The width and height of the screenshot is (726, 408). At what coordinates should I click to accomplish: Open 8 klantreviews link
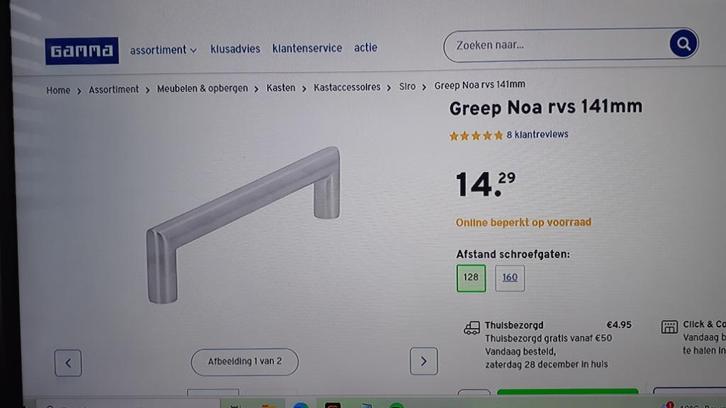point(537,134)
